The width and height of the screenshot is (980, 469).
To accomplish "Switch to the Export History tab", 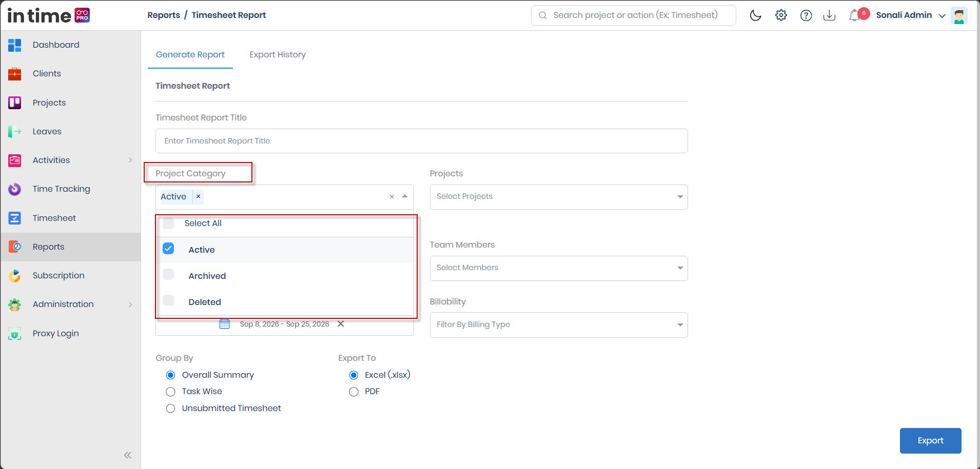I will click(x=278, y=55).
